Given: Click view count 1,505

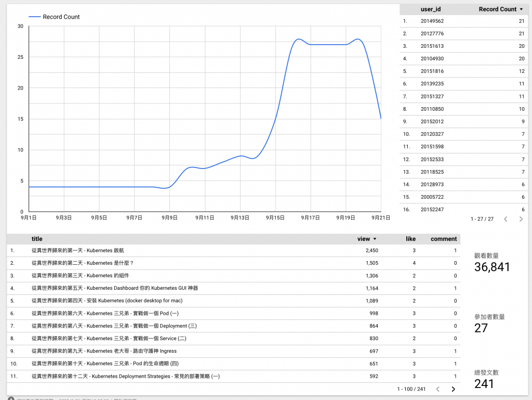Looking at the screenshot, I should (x=372, y=263).
